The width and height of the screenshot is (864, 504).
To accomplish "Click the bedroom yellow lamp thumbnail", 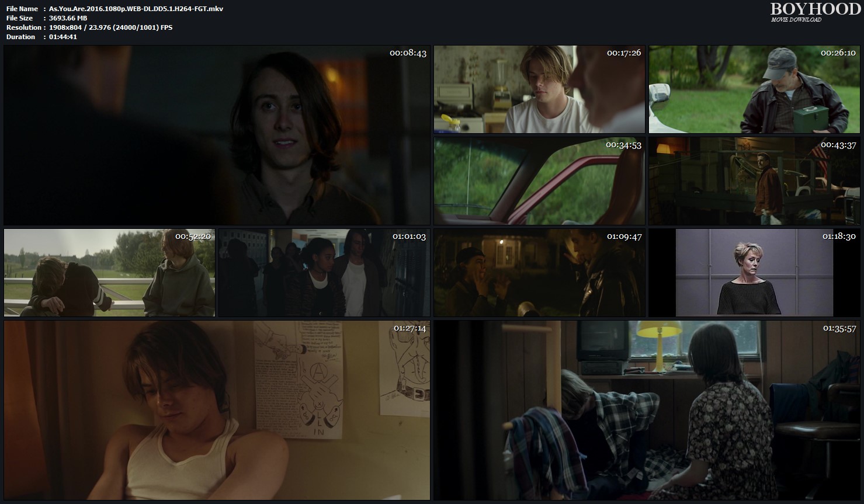I will click(x=647, y=409).
